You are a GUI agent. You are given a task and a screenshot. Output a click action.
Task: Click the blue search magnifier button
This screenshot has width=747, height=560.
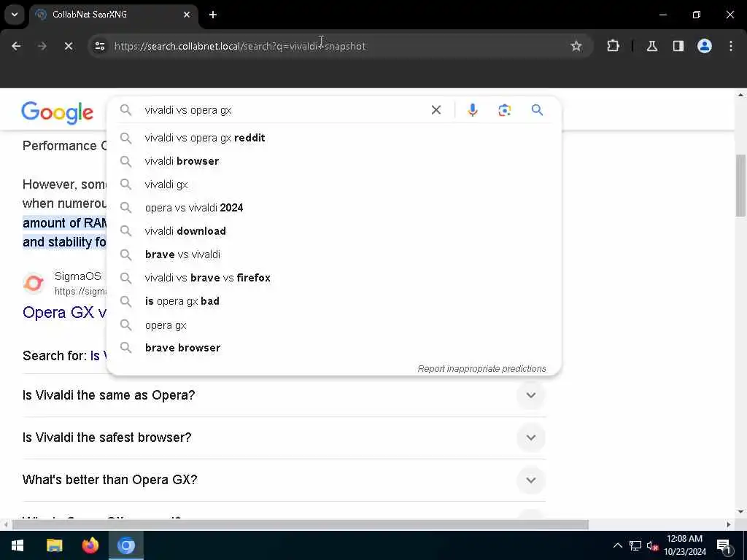(537, 110)
